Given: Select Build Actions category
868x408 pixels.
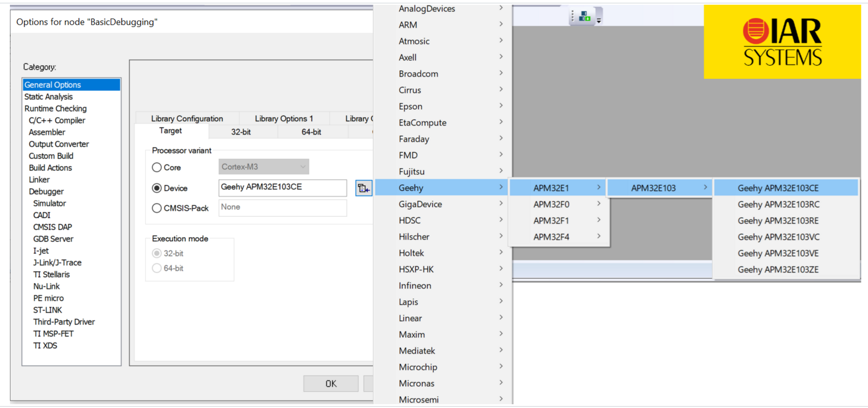Looking at the screenshot, I should coord(51,168).
